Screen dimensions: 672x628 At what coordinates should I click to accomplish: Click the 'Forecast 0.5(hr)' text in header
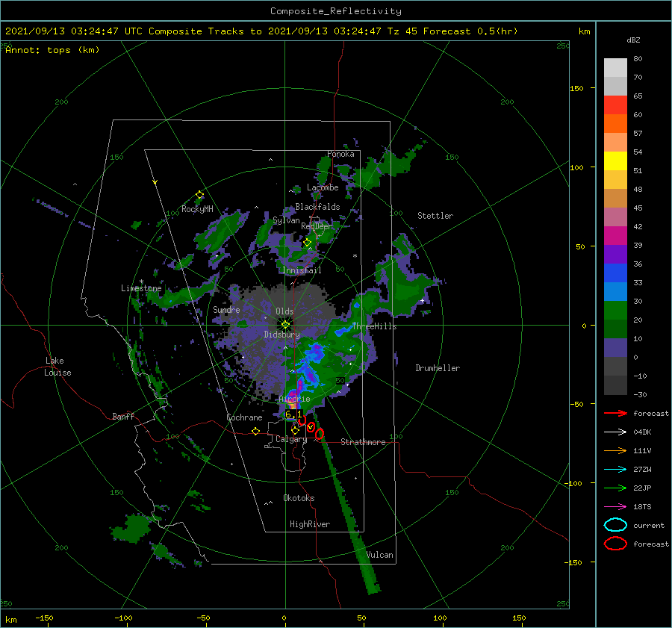pos(470,31)
